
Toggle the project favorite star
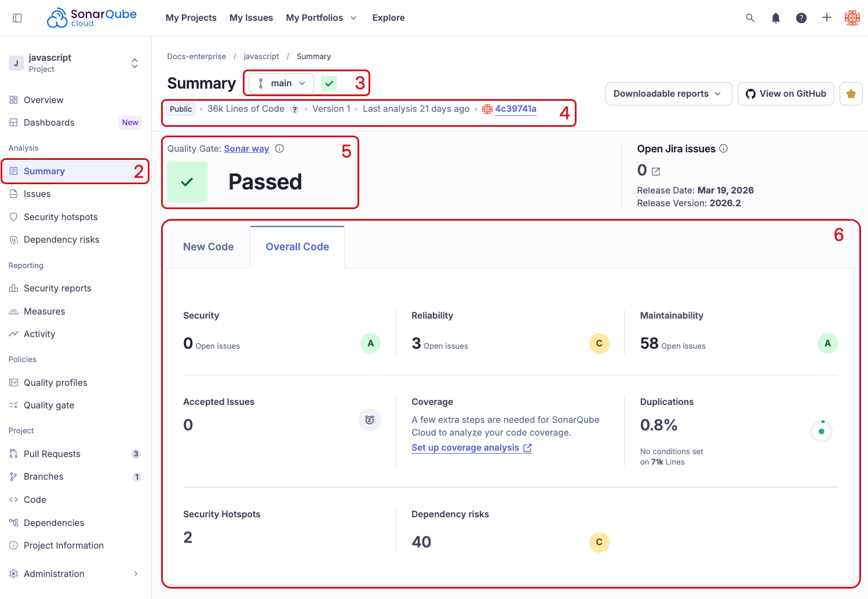851,94
